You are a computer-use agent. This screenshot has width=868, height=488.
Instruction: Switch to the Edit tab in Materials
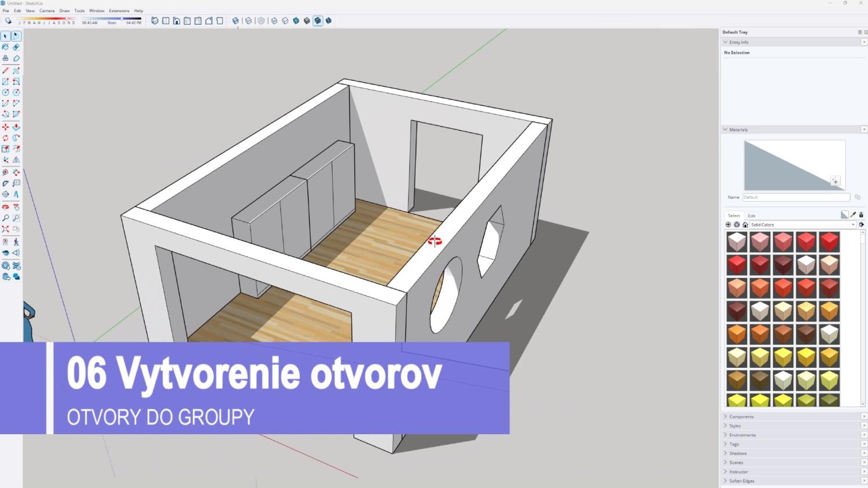coord(752,216)
